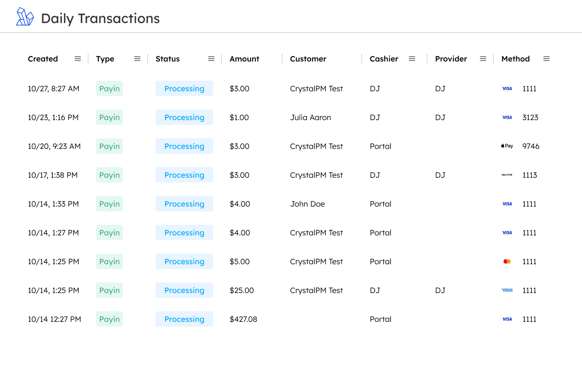Click the Visa icon for card 3123
This screenshot has width=582, height=392.
[507, 117]
